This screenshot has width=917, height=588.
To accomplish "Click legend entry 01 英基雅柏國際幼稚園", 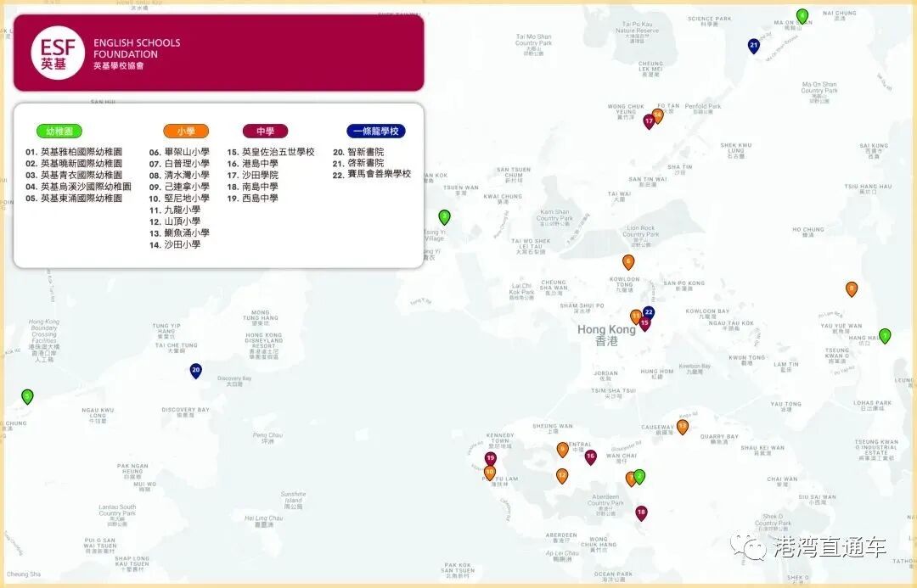I will 74,152.
